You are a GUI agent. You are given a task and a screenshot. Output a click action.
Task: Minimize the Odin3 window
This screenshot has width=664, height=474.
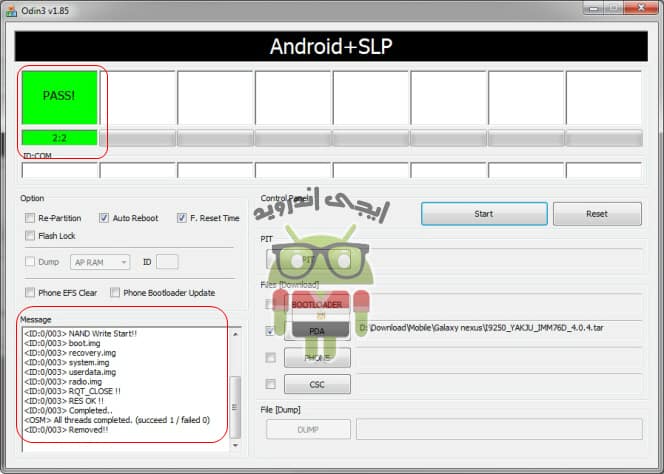pyautogui.click(x=593, y=8)
